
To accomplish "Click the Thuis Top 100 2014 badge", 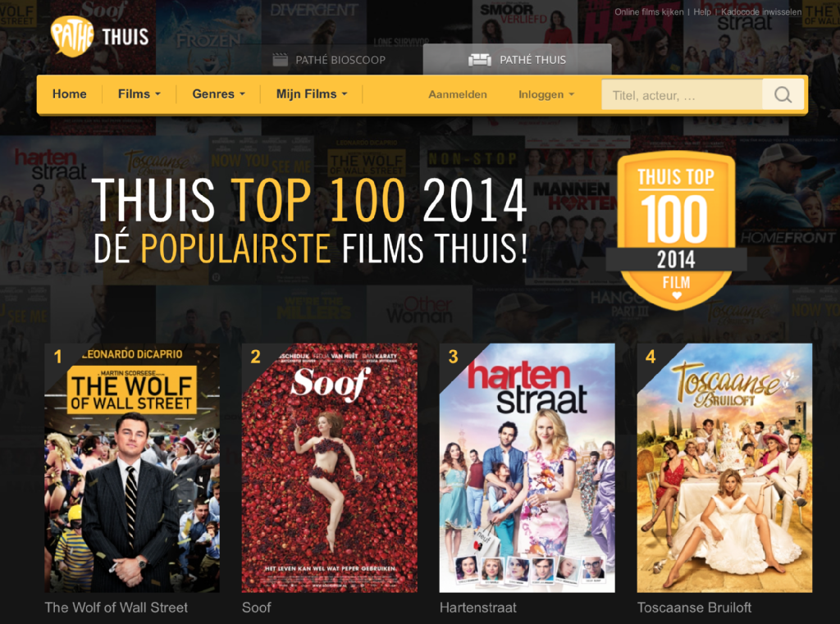I will pos(676,230).
